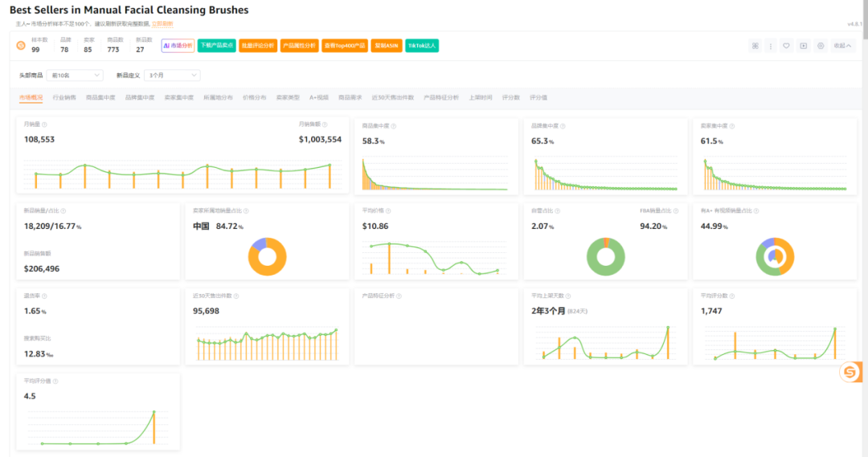Click help icon next to 月销量

[44, 124]
